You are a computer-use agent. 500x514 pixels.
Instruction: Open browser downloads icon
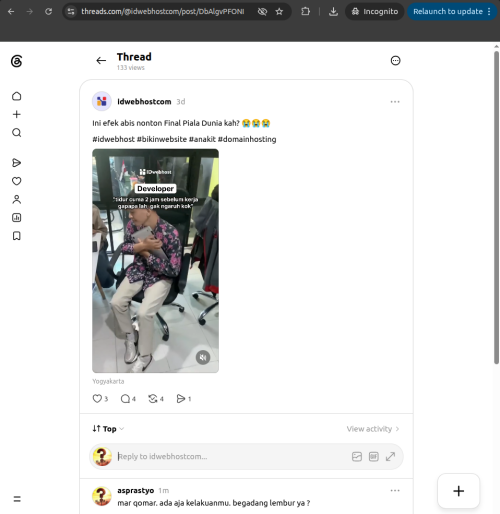coord(333,12)
